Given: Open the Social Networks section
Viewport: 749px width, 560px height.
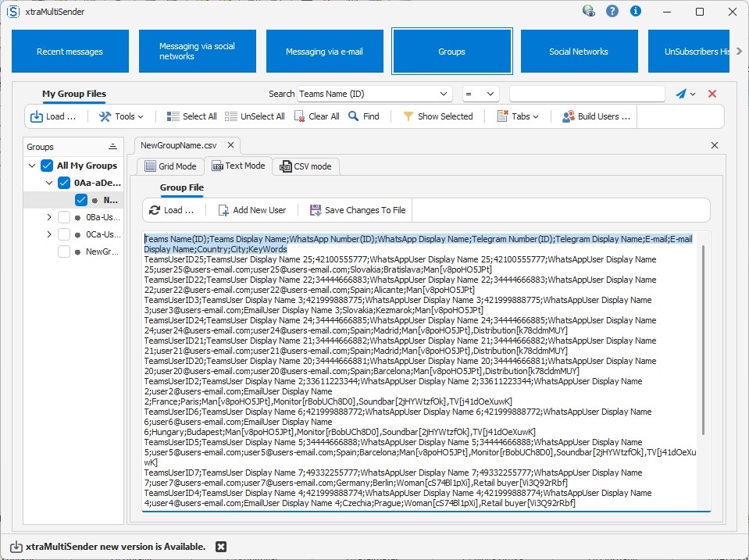Looking at the screenshot, I should coord(580,51).
